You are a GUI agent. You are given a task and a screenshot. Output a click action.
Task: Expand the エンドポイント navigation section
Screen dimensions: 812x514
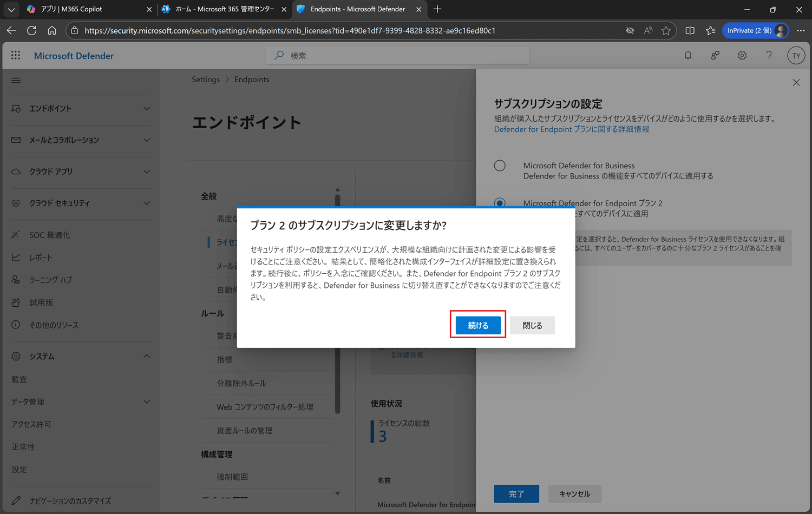click(x=147, y=109)
